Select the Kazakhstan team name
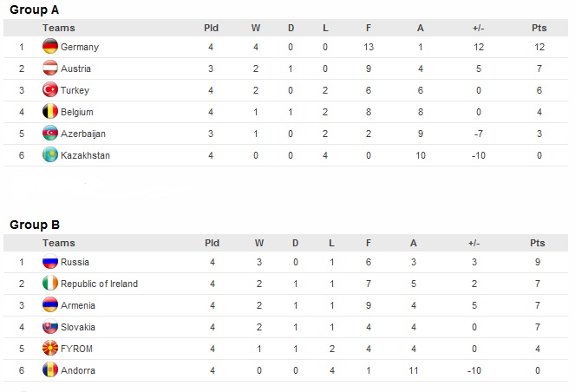Image resolution: width=575 pixels, height=392 pixels. 85,155
